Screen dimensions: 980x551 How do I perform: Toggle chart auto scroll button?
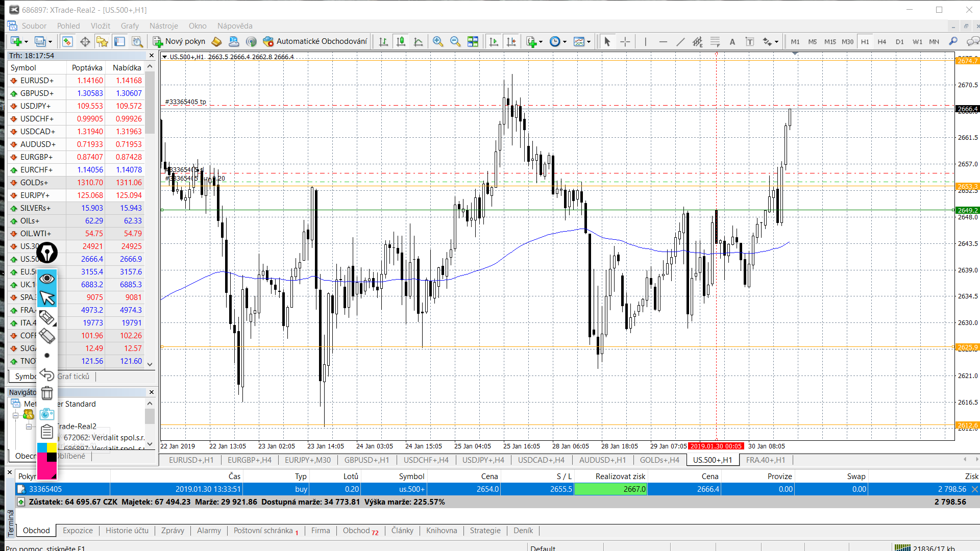click(x=494, y=42)
